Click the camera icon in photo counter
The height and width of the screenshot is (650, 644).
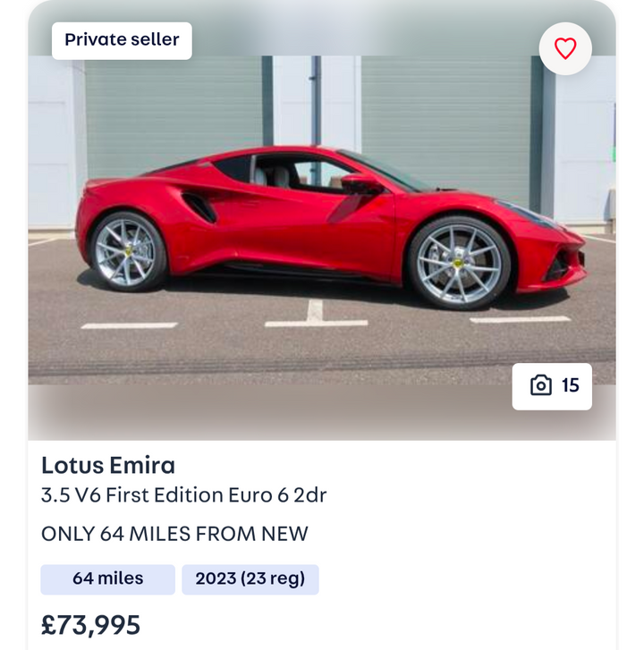[x=540, y=385]
